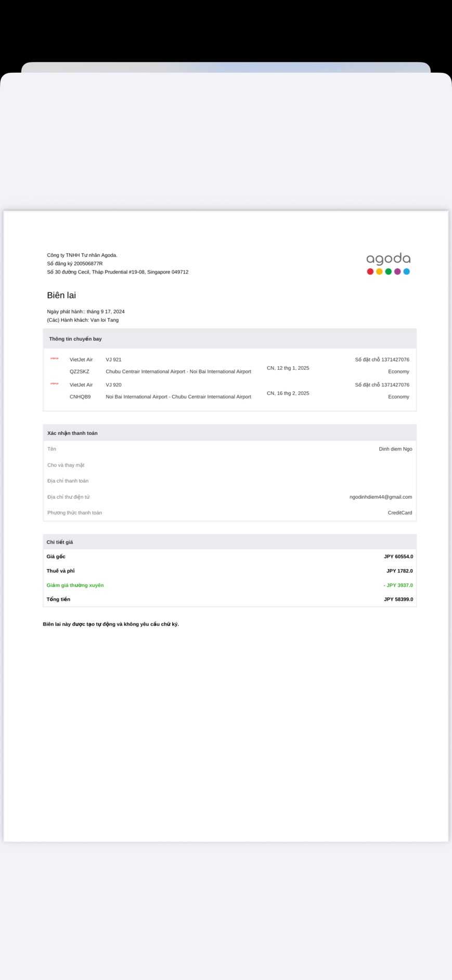Click the yellow dot in agoda logo
The image size is (452, 980).
point(379,272)
